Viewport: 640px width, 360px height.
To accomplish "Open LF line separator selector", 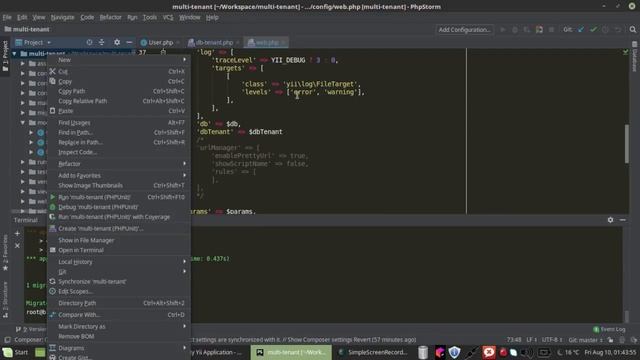I will [531, 340].
